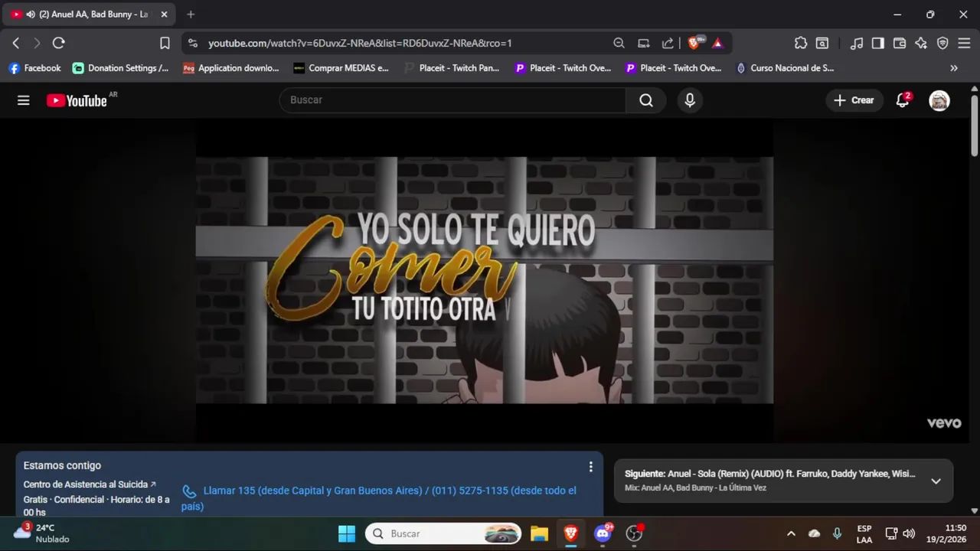
Task: Open the volume tray icon
Action: 909,533
